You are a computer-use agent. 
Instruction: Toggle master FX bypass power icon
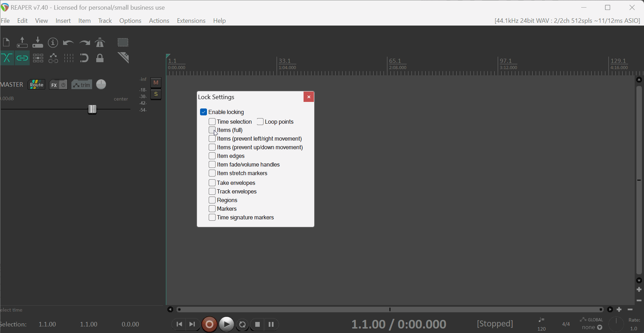63,85
